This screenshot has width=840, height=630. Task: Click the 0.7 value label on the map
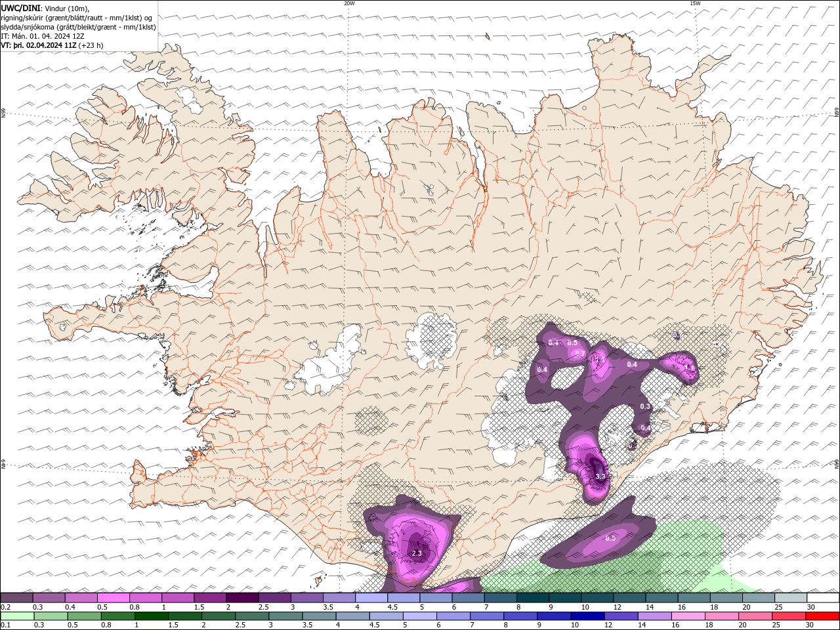(x=580, y=354)
